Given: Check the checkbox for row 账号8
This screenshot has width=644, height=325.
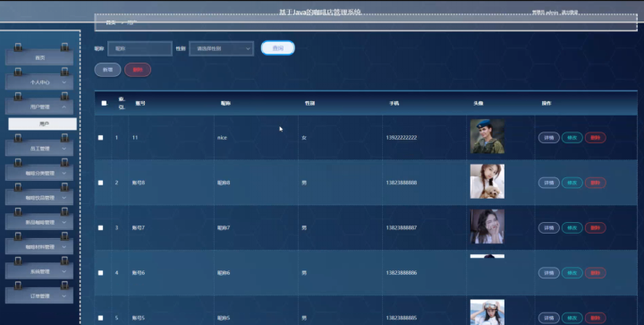Looking at the screenshot, I should click(x=100, y=183).
